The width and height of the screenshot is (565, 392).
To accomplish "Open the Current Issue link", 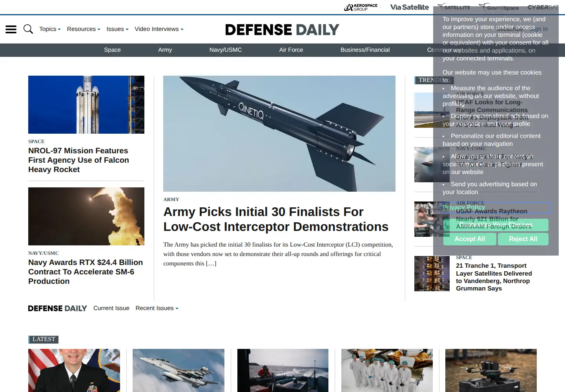I will [x=111, y=308].
